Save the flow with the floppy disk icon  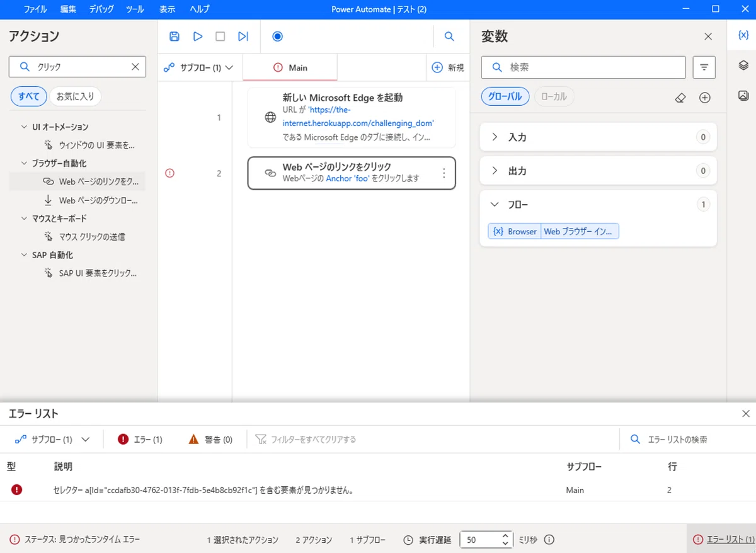tap(175, 37)
